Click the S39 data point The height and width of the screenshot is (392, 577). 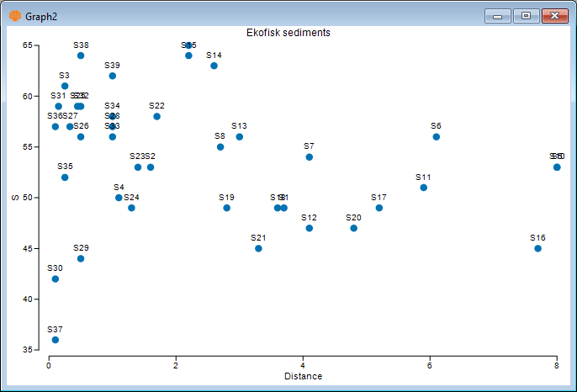tap(112, 76)
